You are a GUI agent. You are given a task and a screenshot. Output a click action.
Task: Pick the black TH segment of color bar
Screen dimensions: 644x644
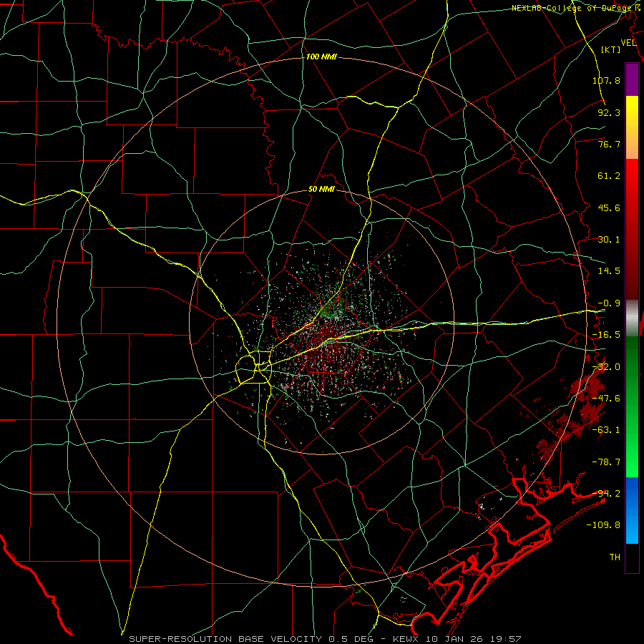pos(632,557)
